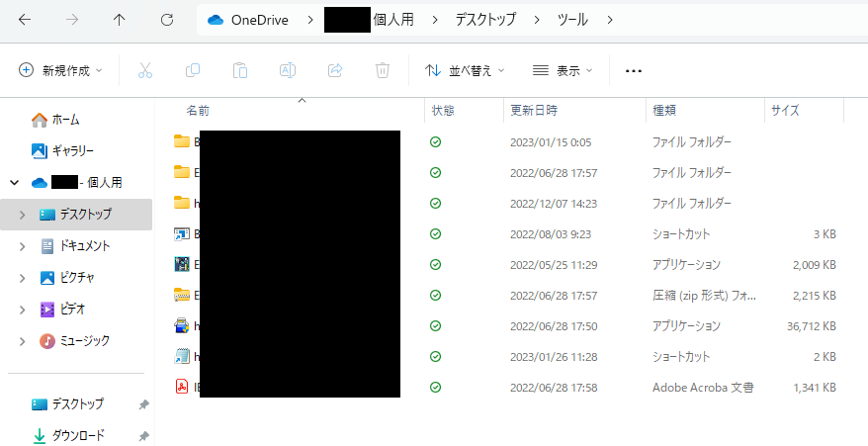Click sync status check for 36,712 KB file

pos(436,325)
